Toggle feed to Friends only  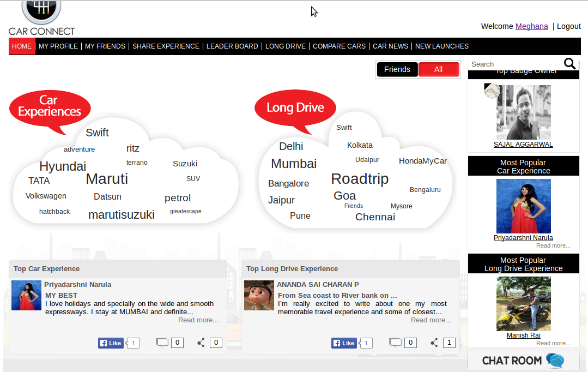(397, 69)
